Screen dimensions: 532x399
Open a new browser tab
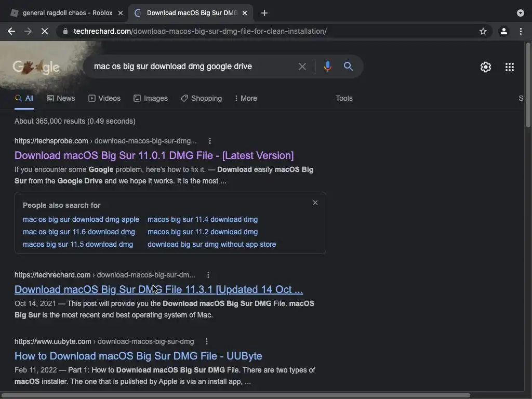[x=264, y=13]
